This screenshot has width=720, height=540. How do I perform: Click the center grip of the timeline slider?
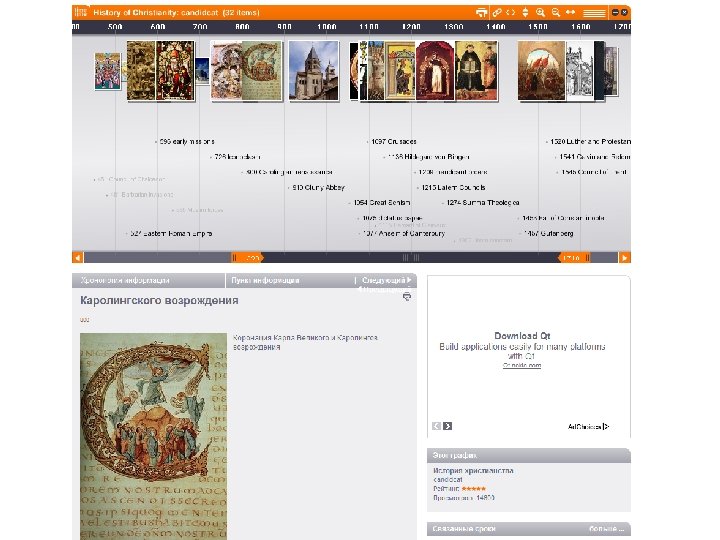[x=411, y=258]
